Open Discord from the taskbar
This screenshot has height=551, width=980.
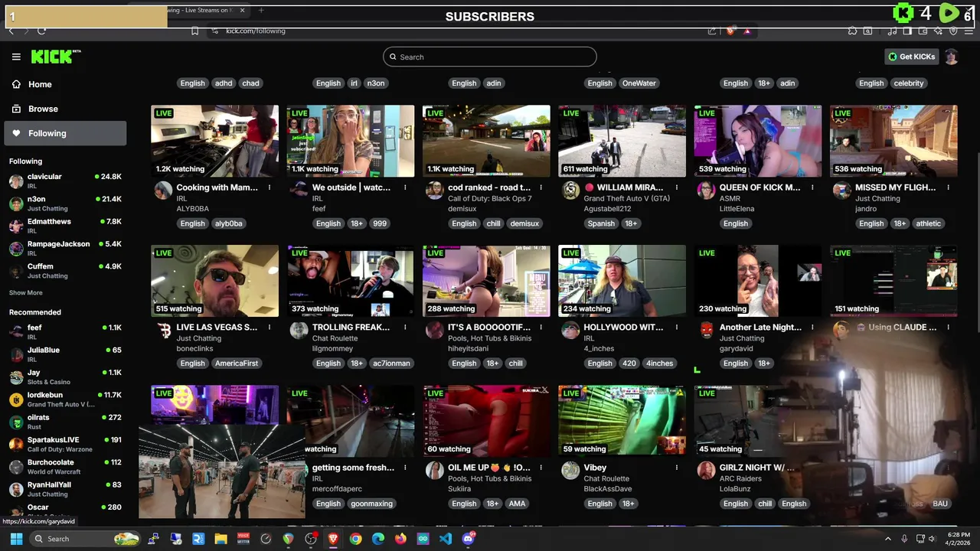click(469, 539)
